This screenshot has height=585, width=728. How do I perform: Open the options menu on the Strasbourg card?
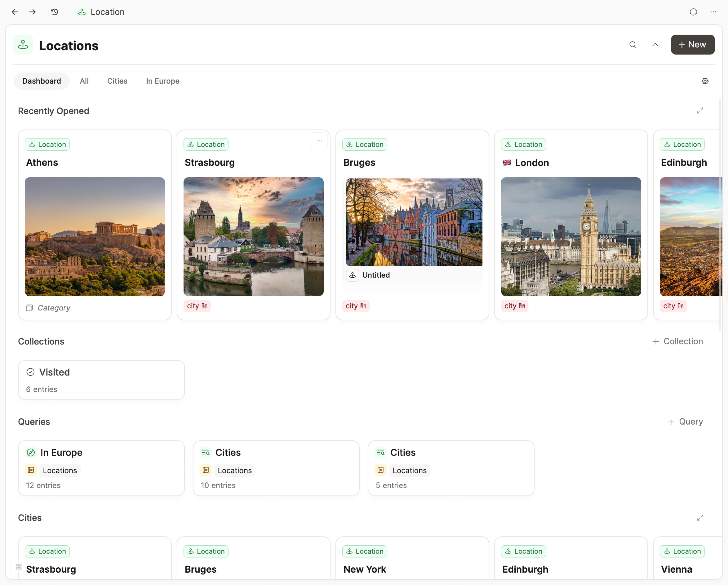tap(319, 141)
